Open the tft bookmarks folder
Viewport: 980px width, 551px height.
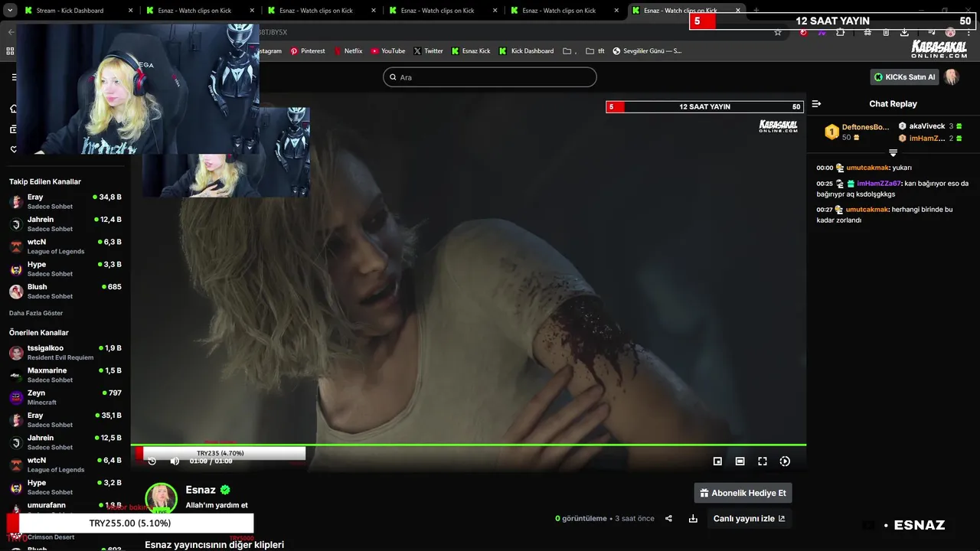[595, 51]
